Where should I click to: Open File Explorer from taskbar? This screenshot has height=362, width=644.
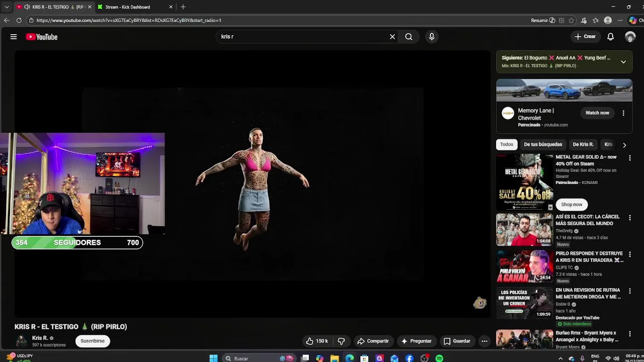(335, 358)
